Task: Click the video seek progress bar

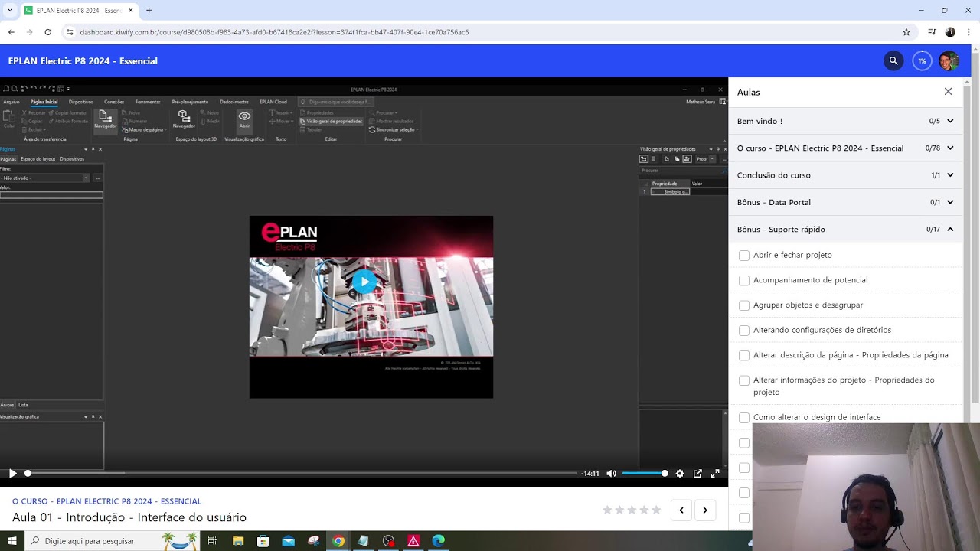Action: coord(302,474)
